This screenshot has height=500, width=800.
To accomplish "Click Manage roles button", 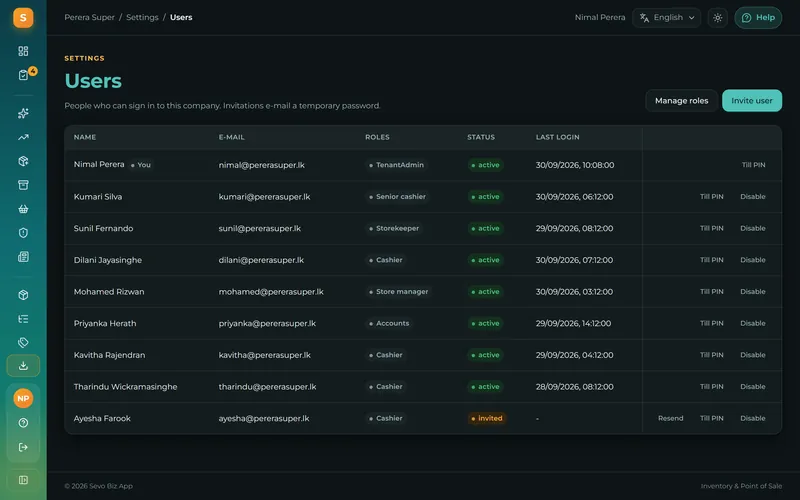I will click(x=682, y=101).
